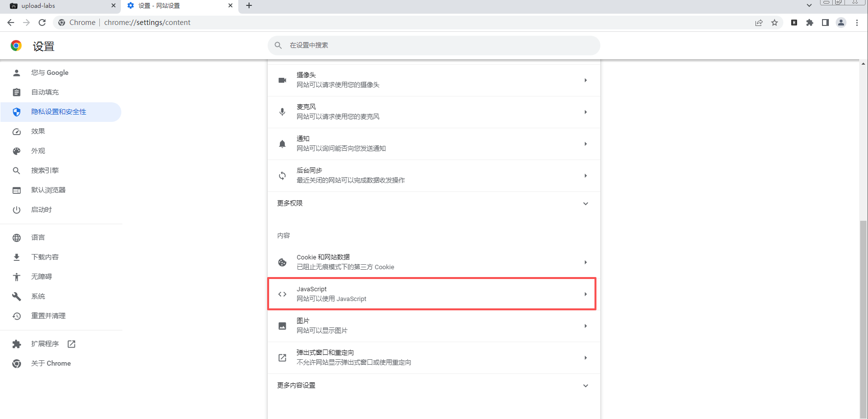
Task: Open the side panel icon
Action: (825, 23)
